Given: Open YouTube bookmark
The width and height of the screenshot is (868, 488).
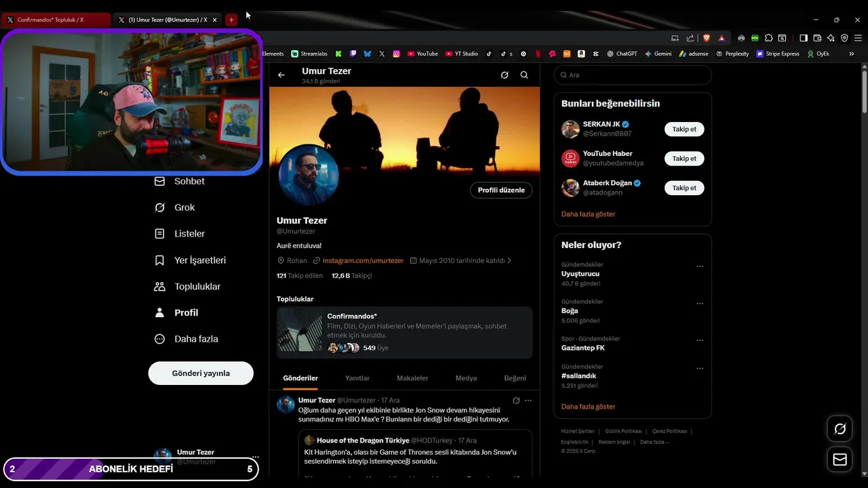Looking at the screenshot, I should click(422, 54).
